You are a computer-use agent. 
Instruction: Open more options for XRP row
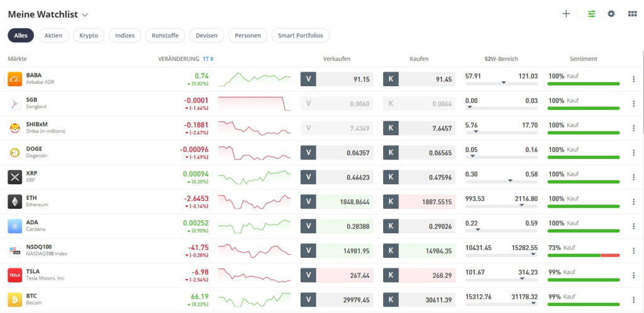633,177
